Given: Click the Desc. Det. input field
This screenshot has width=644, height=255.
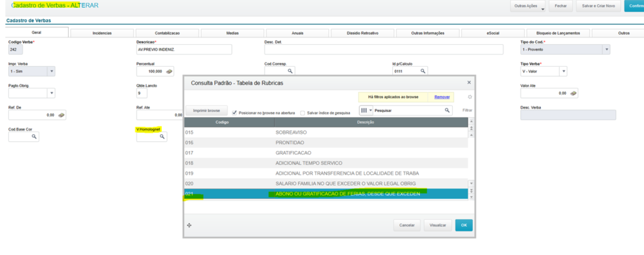Looking at the screenshot, I should click(x=384, y=49).
